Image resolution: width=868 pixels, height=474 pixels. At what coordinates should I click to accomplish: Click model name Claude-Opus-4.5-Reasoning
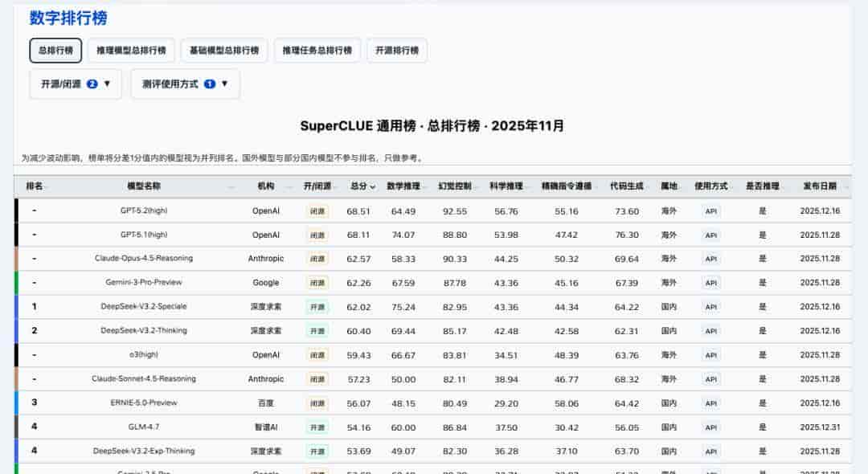(x=144, y=259)
